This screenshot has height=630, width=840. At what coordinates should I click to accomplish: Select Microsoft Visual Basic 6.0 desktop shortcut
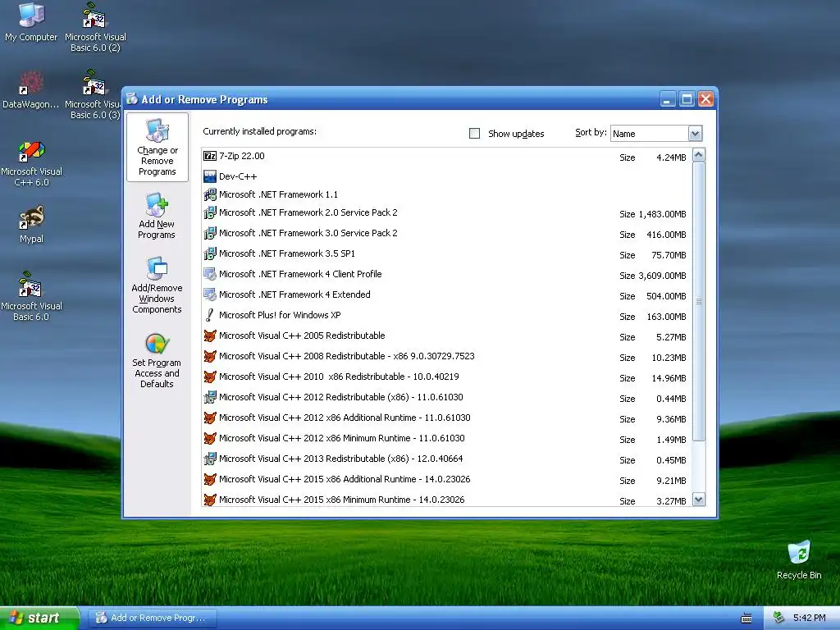point(31,295)
